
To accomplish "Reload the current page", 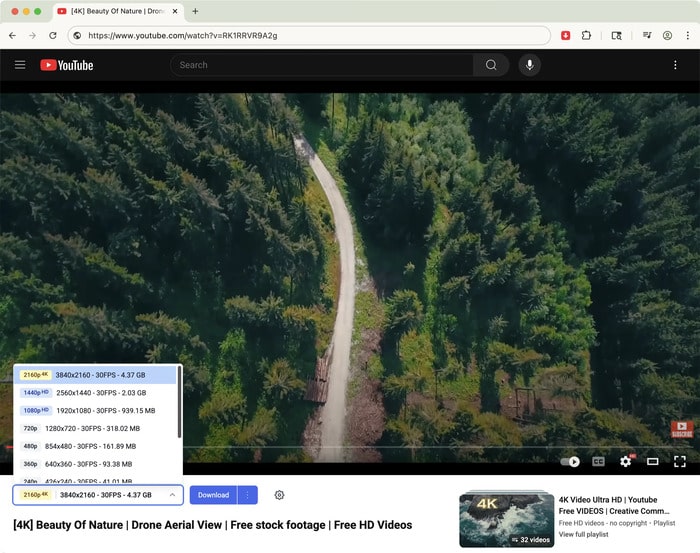I will point(53,36).
